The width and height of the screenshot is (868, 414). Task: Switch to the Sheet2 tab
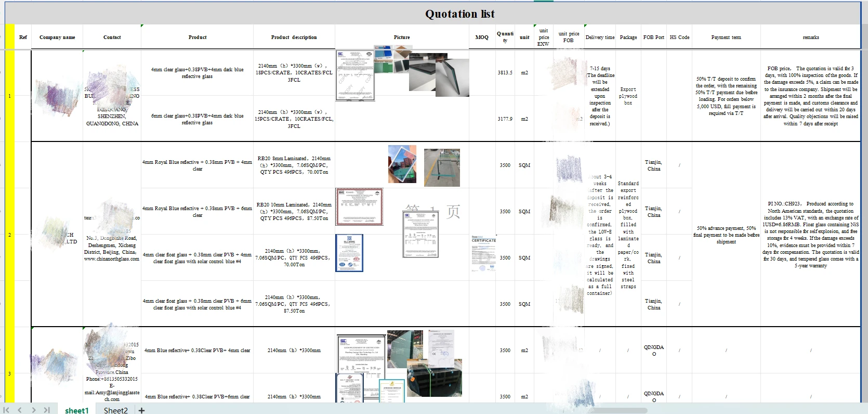pyautogui.click(x=115, y=410)
